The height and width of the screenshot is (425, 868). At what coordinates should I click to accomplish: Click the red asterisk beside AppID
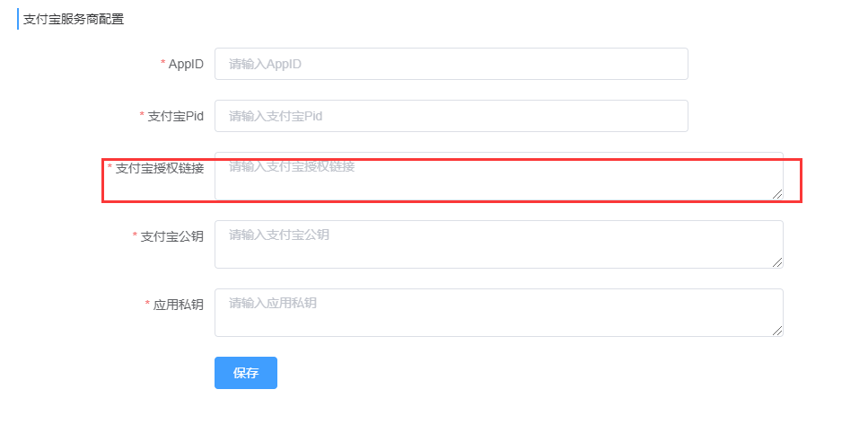(x=163, y=64)
